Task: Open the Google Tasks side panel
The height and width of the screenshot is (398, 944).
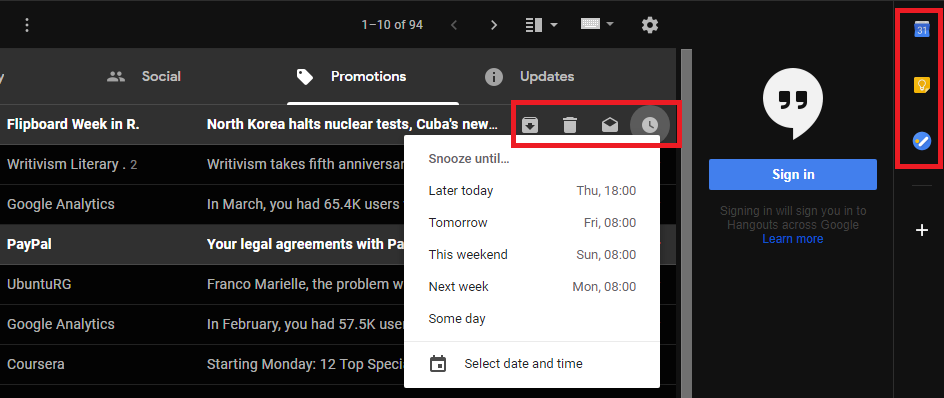Action: [922, 141]
